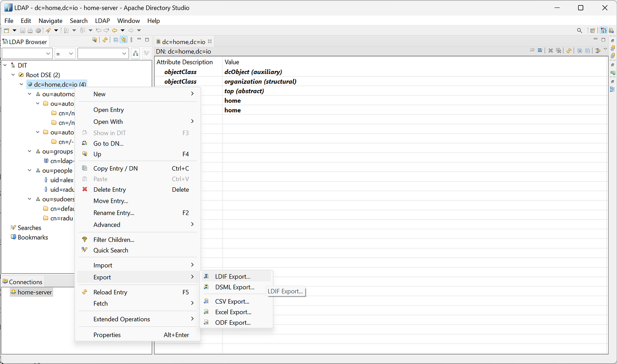Collapse the Root DSE tree node

click(x=13, y=75)
